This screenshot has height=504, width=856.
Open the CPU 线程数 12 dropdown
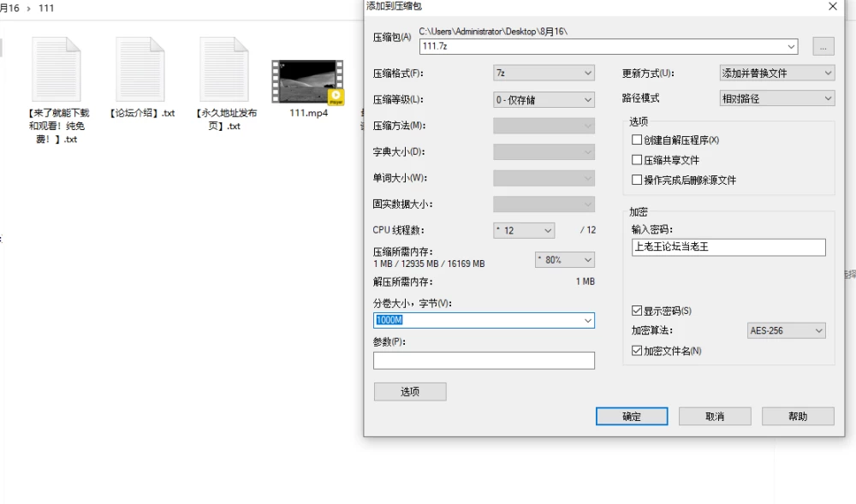tap(524, 231)
